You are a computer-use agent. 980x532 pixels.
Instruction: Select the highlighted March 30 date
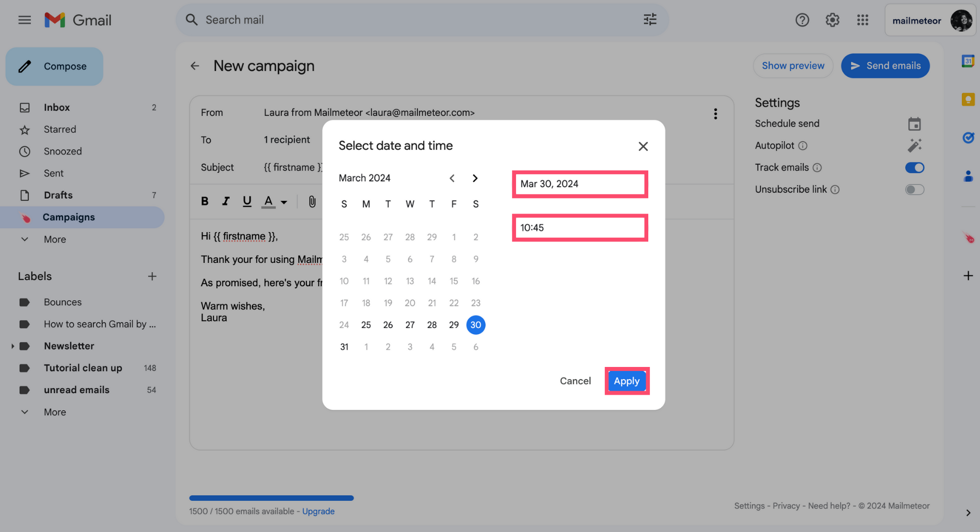(x=476, y=325)
